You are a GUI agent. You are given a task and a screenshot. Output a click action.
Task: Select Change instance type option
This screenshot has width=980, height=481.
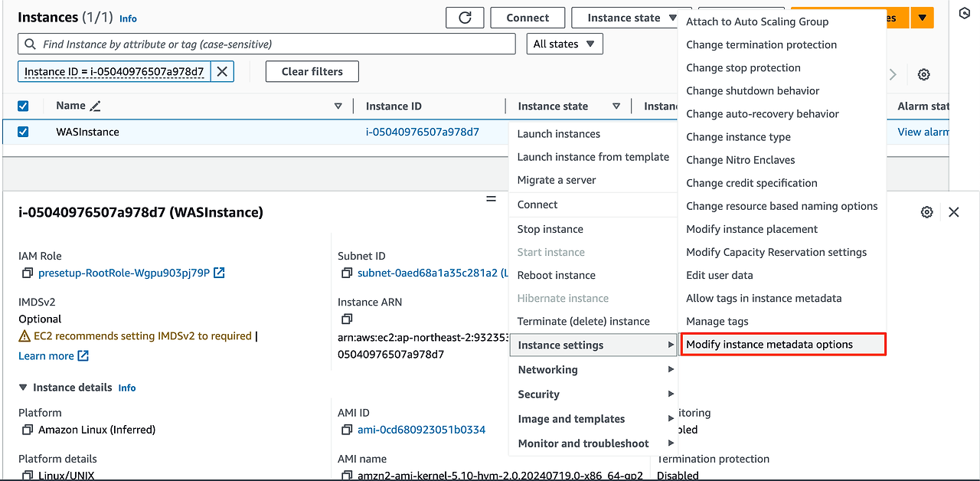tap(782, 137)
